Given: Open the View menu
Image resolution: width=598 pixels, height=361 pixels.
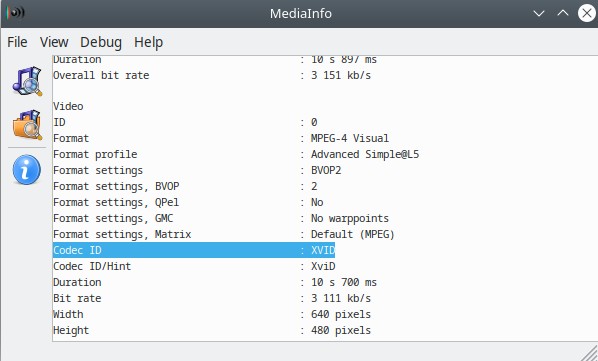Looking at the screenshot, I should tap(54, 42).
